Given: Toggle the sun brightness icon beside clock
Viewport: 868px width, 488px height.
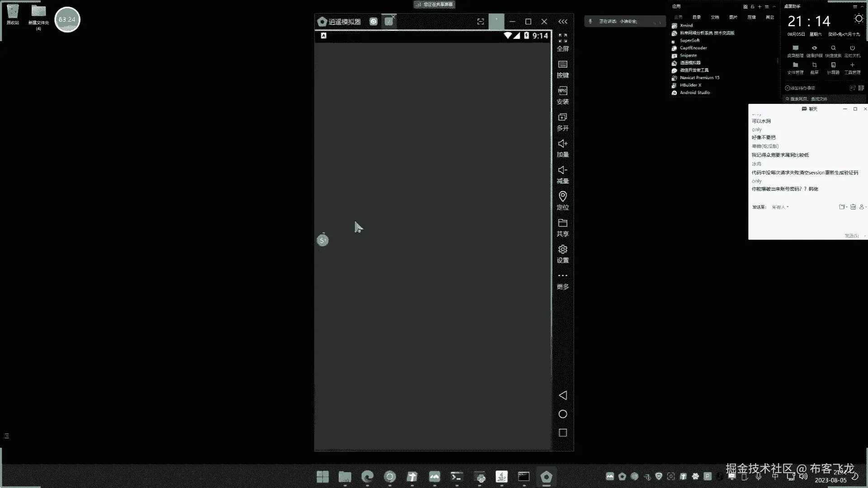Looking at the screenshot, I should point(858,19).
